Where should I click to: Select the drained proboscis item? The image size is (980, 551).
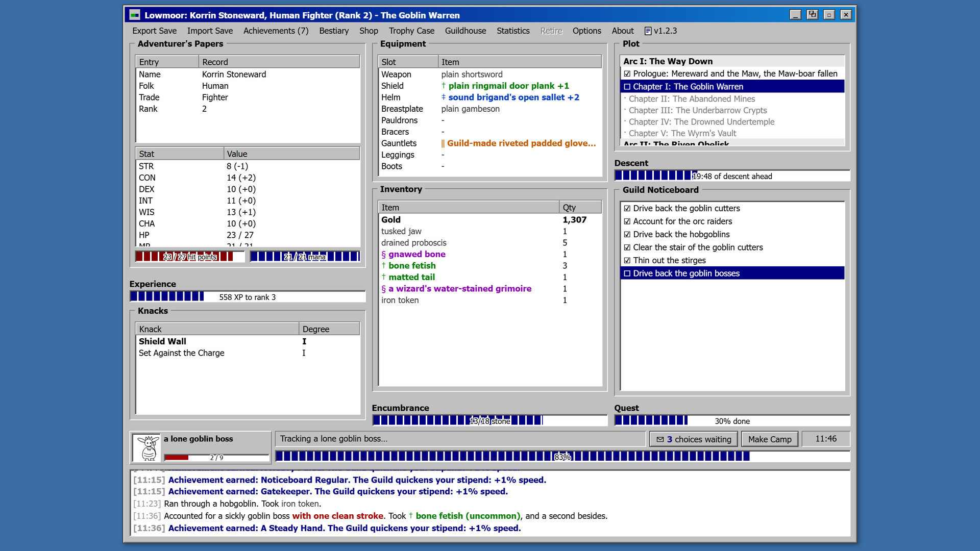[x=490, y=243]
